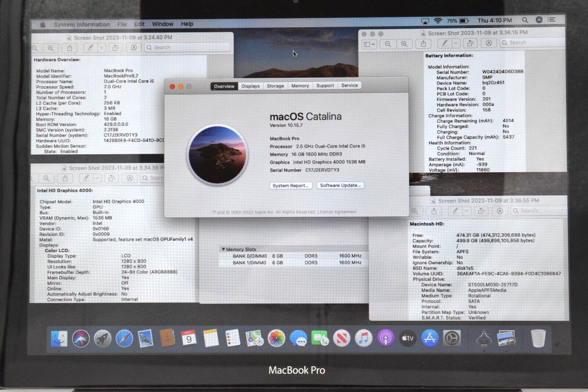Screen dimensions: 588x392
Task: Zoom in on 3.24.40 screenshot window
Action: coord(51,48)
